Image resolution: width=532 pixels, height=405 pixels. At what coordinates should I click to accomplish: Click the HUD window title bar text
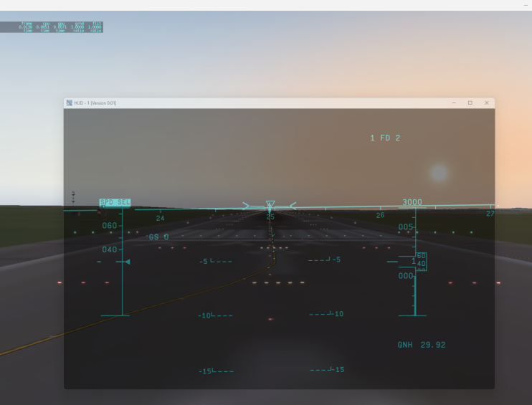tap(95, 103)
